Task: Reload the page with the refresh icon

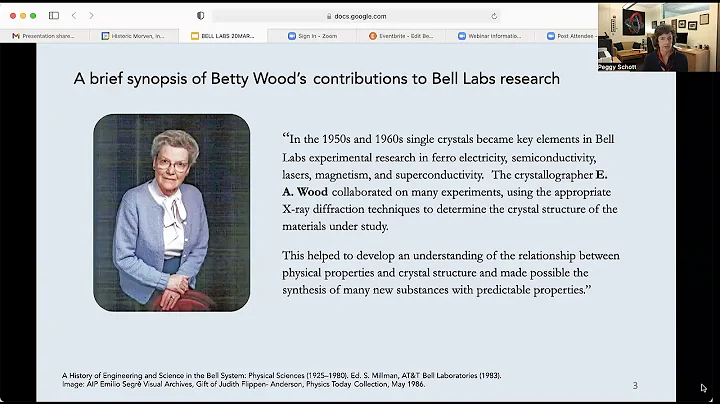Action: tap(494, 16)
